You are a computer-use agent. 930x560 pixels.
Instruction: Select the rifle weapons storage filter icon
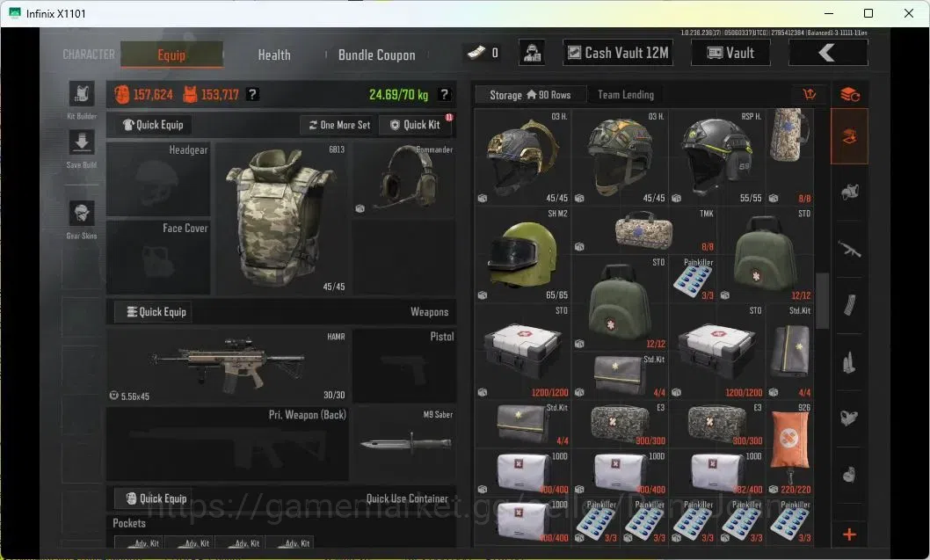pyautogui.click(x=849, y=249)
